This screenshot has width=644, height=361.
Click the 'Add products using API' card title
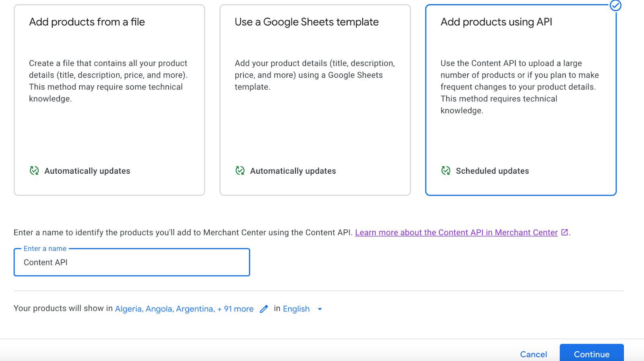coord(496,22)
